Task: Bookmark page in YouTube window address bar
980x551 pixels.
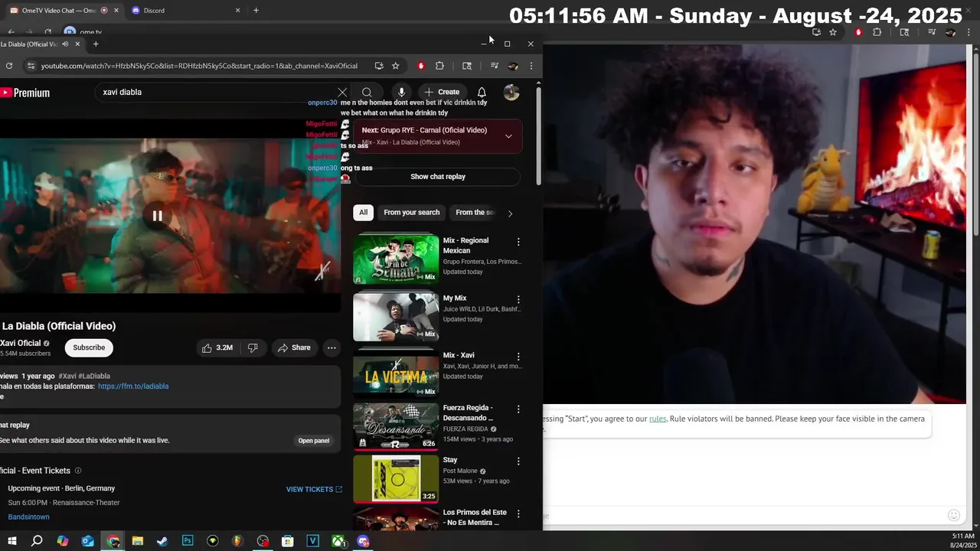Action: [395, 66]
